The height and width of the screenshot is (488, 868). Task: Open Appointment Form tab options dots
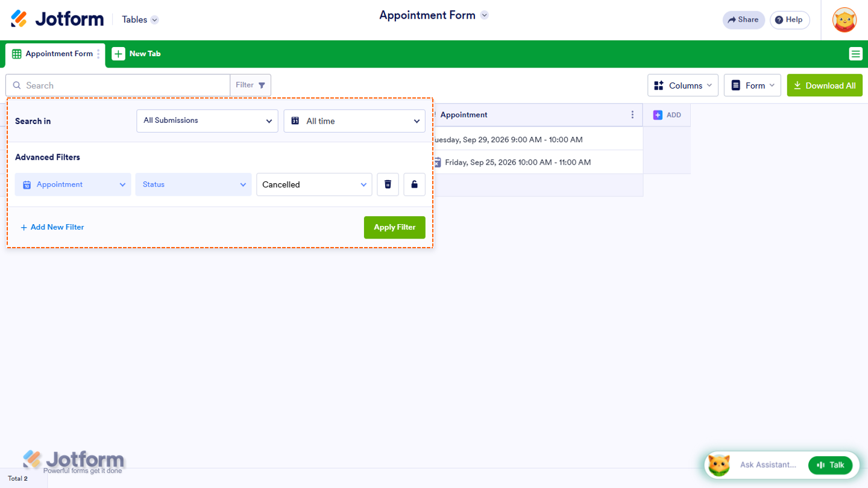pyautogui.click(x=99, y=54)
